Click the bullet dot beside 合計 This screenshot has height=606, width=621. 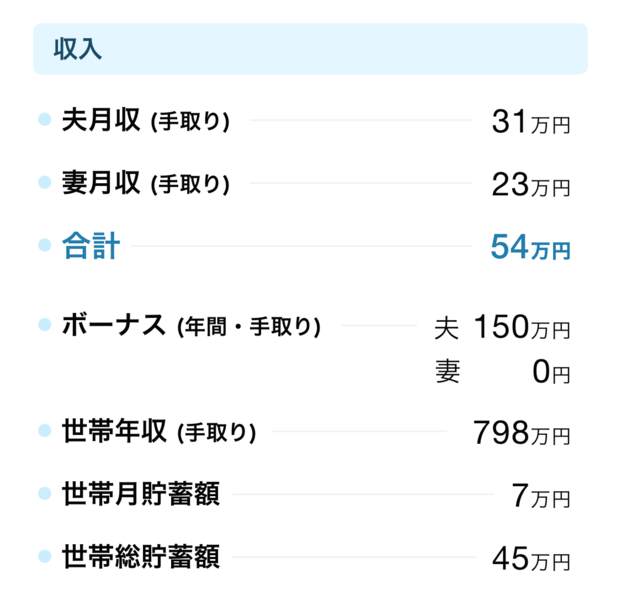click(45, 245)
